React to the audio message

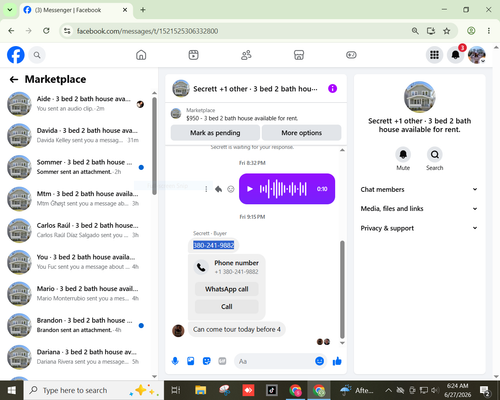230,189
